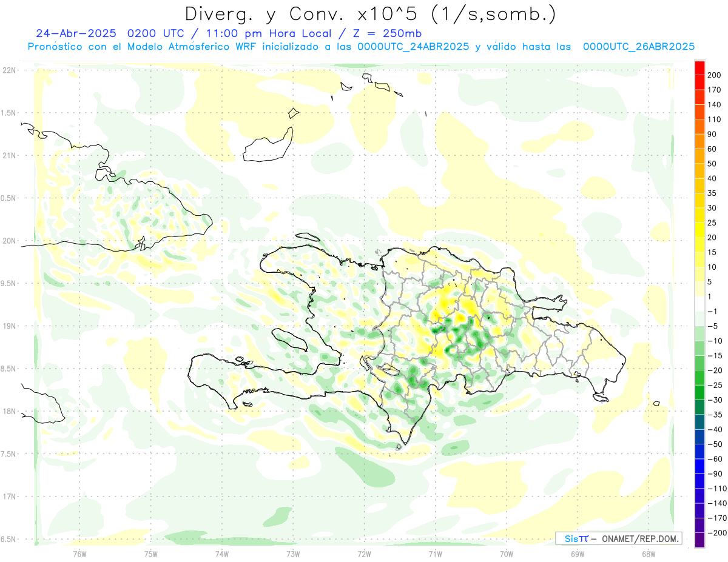
Task: Click the colorbar value '-30'
Action: 714,400
